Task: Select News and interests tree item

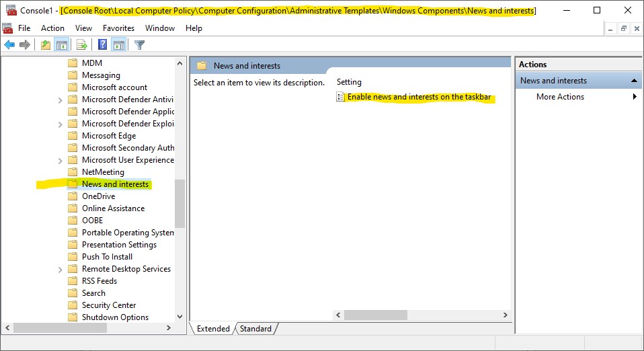Action: click(x=115, y=184)
